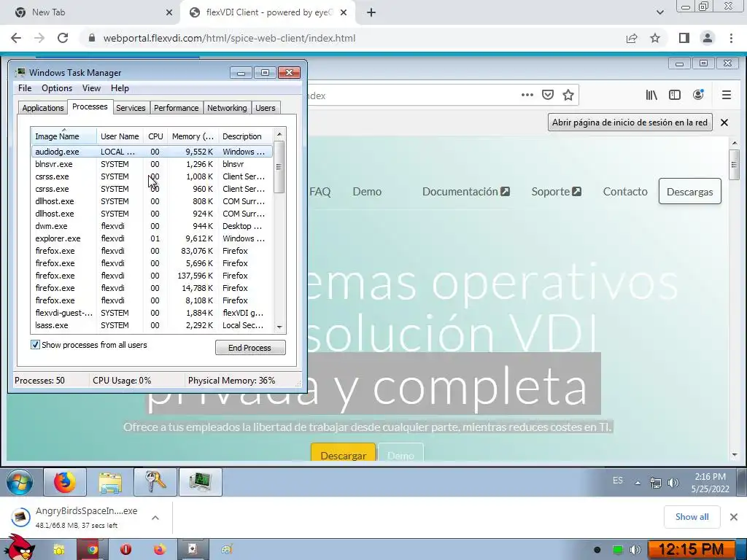
Task: Save page to Pocket in Firefox
Action: coord(548,95)
